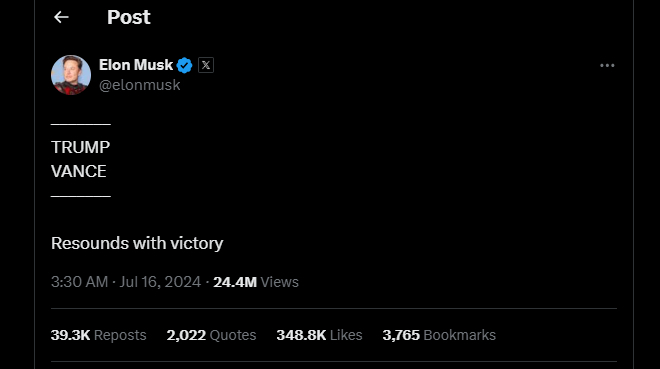Click the Post header title
Viewport: 660px width, 369px height.
(128, 17)
